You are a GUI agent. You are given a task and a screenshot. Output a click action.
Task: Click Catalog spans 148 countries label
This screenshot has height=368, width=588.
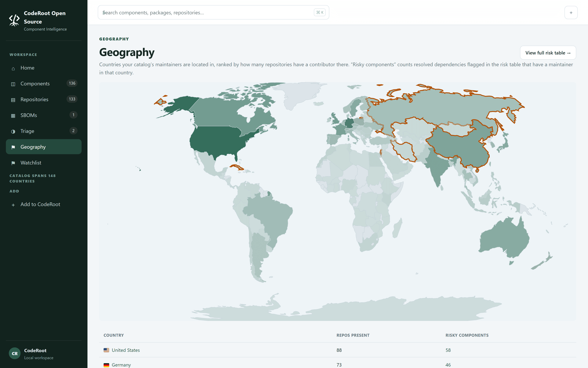33,178
